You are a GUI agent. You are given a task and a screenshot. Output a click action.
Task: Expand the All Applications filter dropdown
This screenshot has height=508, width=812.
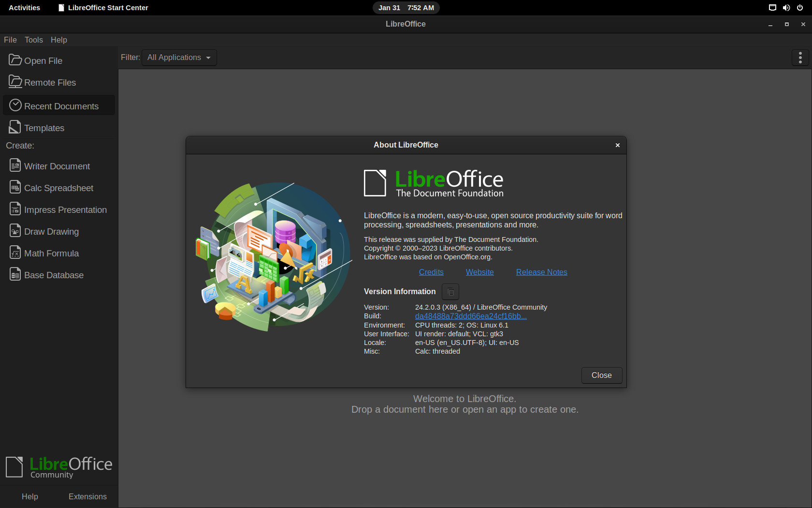(x=179, y=58)
